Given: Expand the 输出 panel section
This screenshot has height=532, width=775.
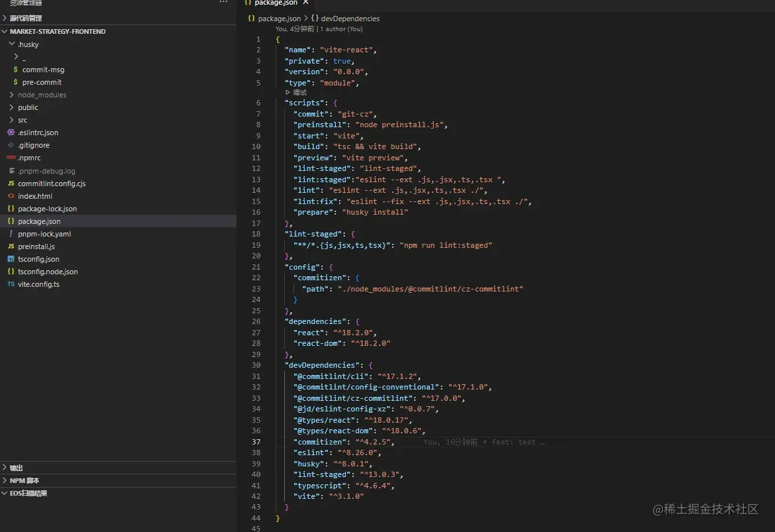Looking at the screenshot, I should tap(119, 468).
